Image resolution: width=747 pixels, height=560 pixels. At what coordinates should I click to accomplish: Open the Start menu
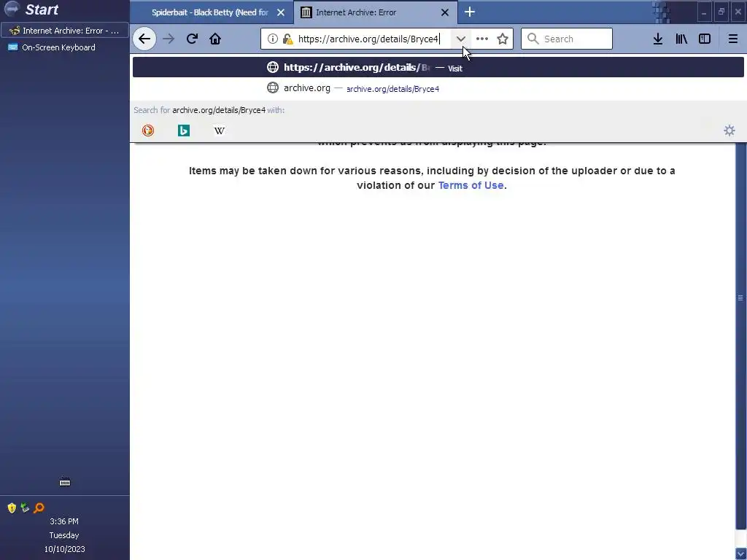pyautogui.click(x=31, y=9)
